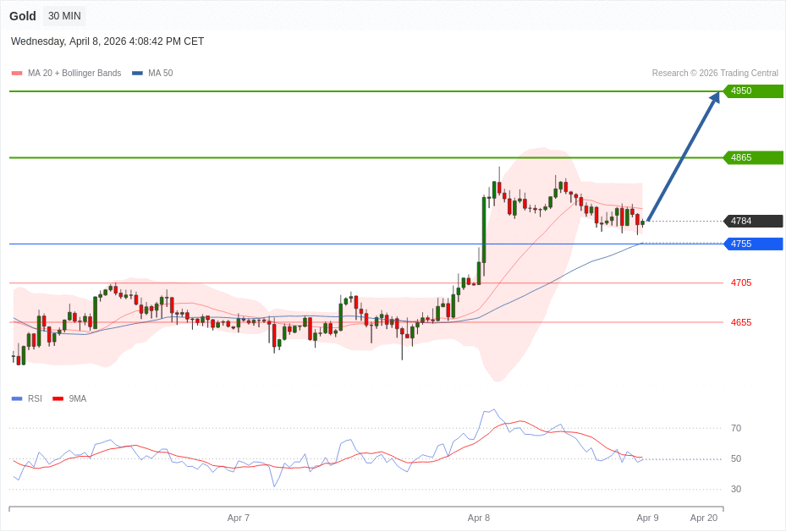Click the RSI 70 level label
Screen dimensions: 786x532
735,428
